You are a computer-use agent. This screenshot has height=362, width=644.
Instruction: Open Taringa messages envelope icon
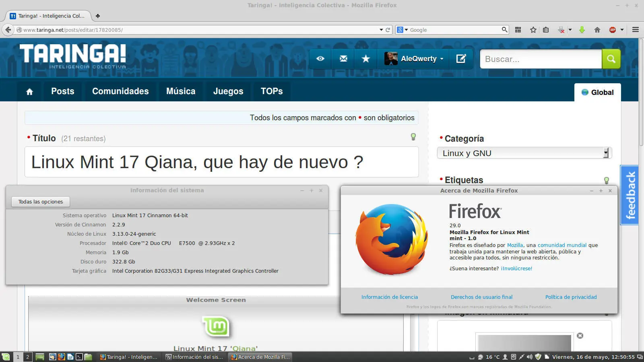point(343,59)
